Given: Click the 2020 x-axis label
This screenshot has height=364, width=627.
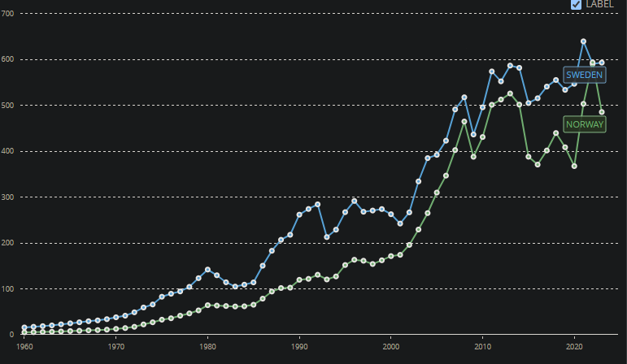Looking at the screenshot, I should tap(574, 347).
